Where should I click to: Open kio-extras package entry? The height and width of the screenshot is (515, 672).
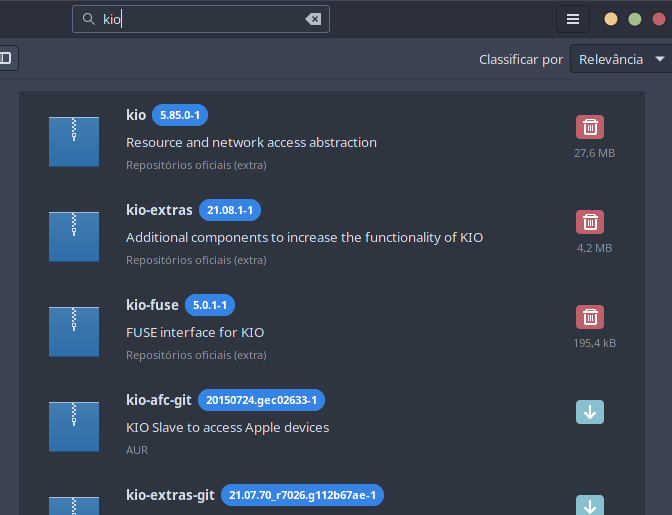tap(332, 235)
